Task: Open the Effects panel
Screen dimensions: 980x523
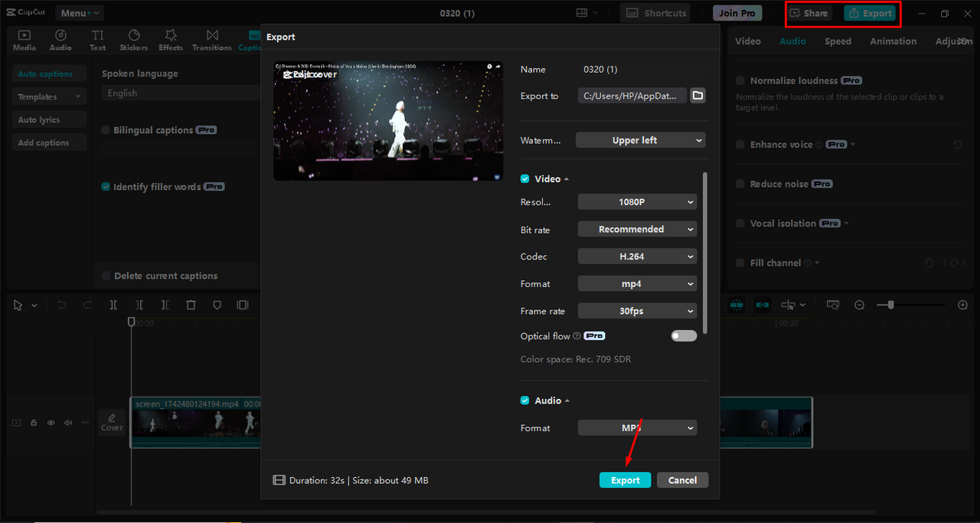Action: [170, 40]
